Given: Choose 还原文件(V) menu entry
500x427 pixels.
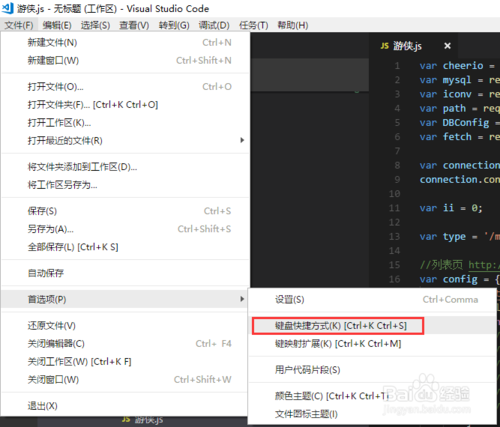Looking at the screenshot, I should pyautogui.click(x=125, y=326).
